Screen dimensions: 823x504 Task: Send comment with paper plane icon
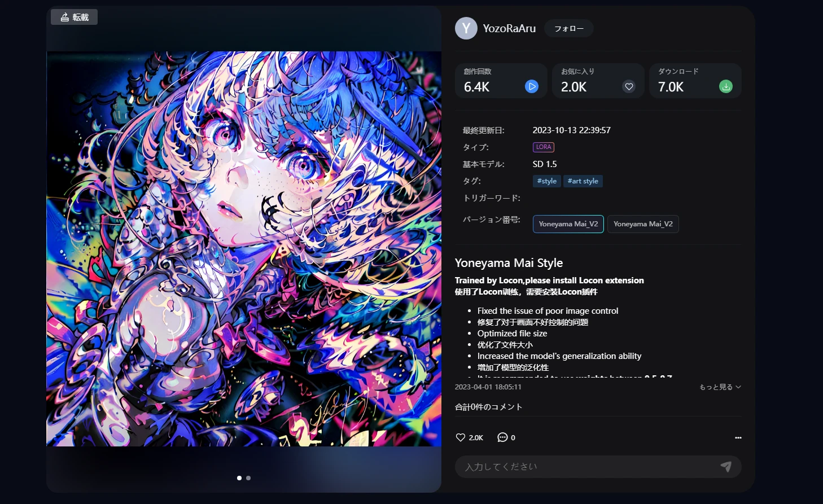coord(726,467)
